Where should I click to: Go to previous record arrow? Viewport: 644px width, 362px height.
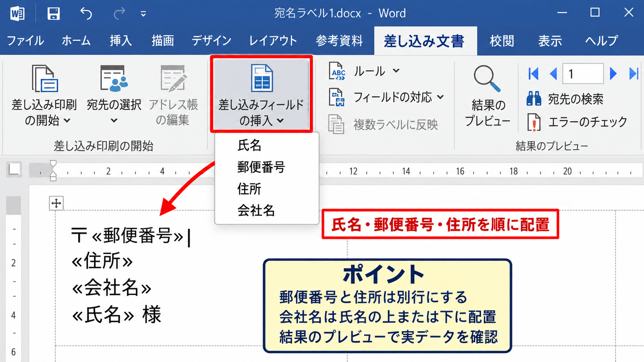(553, 73)
